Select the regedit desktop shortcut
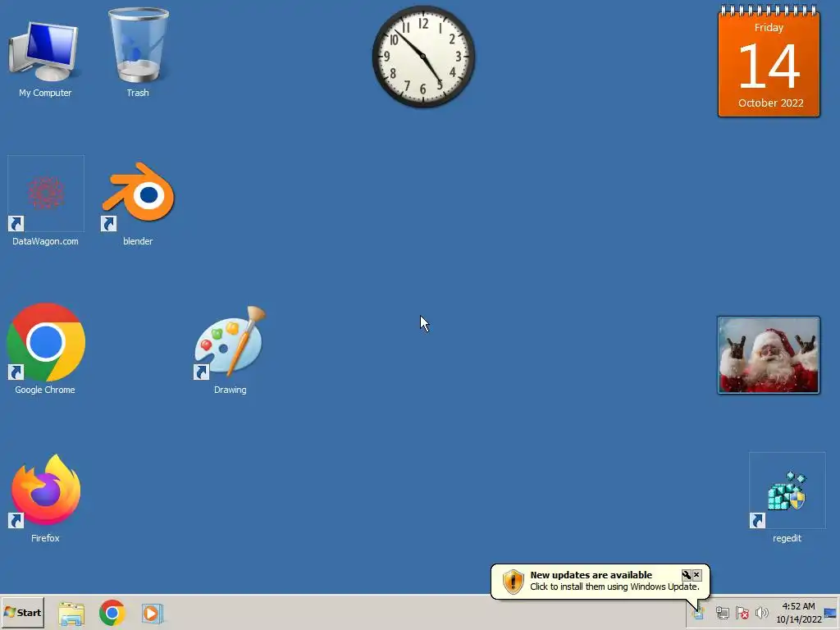The height and width of the screenshot is (630, 840). pyautogui.click(x=787, y=491)
